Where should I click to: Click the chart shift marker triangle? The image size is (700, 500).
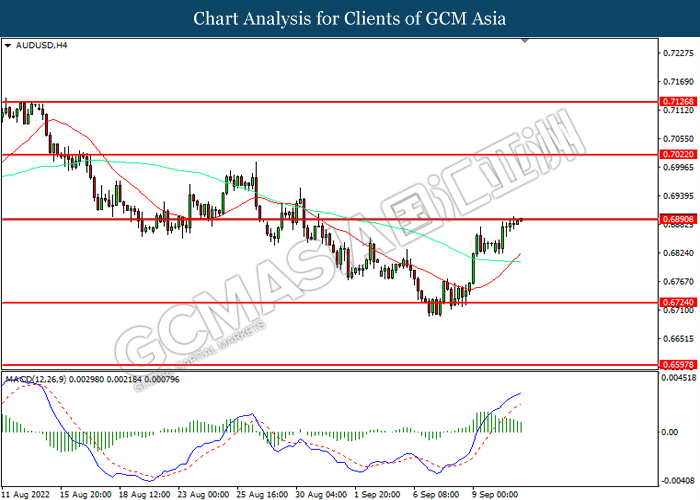[525, 41]
